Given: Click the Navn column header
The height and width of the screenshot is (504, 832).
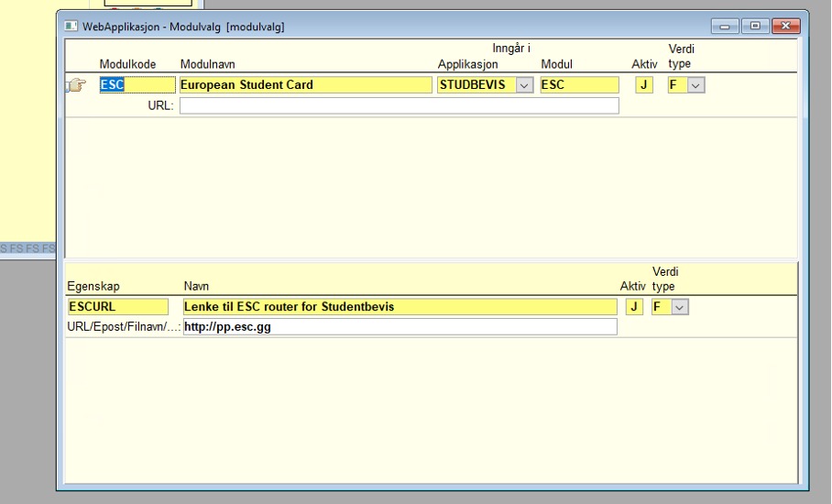Looking at the screenshot, I should point(196,287).
